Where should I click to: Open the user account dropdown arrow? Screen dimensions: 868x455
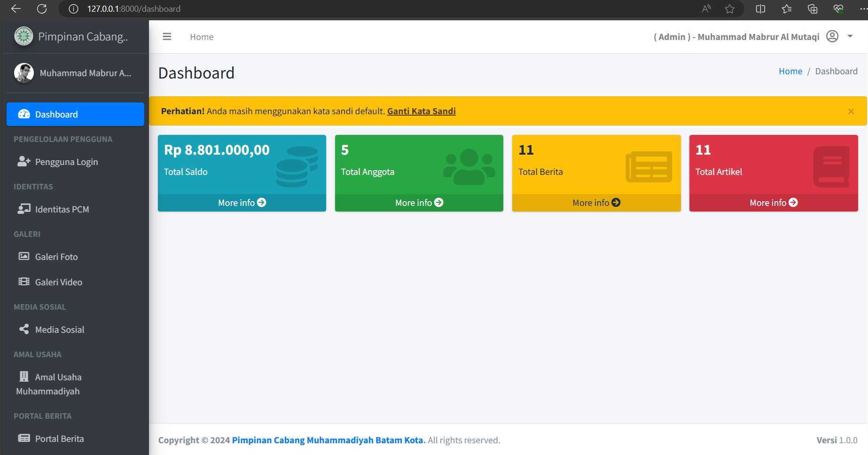pos(850,36)
